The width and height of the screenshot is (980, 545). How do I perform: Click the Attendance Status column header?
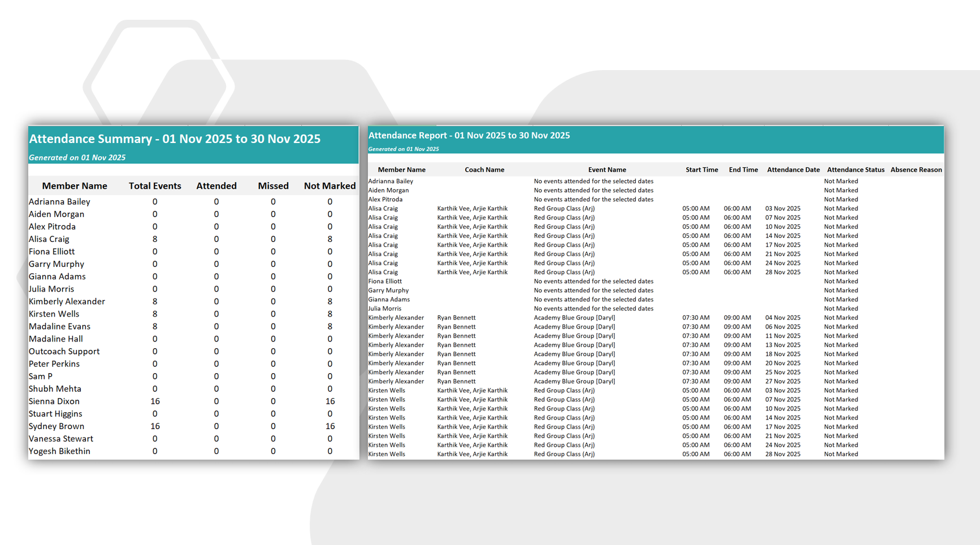[x=855, y=170]
